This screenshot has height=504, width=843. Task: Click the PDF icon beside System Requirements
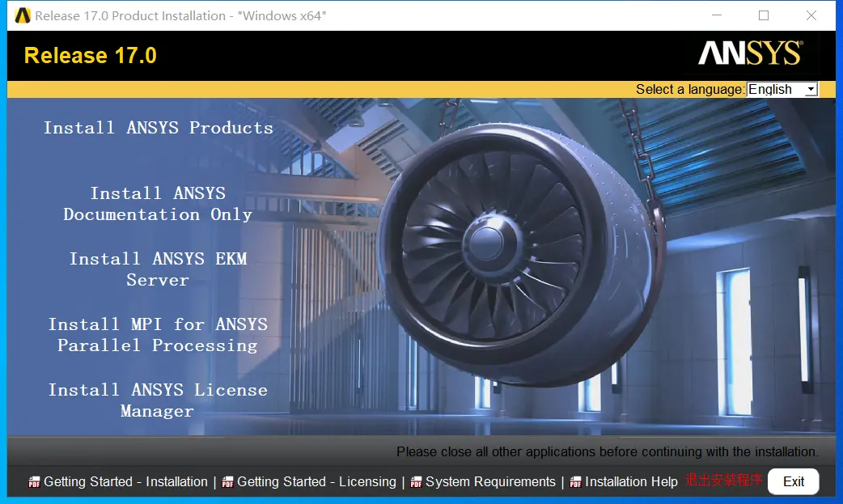[x=416, y=482]
